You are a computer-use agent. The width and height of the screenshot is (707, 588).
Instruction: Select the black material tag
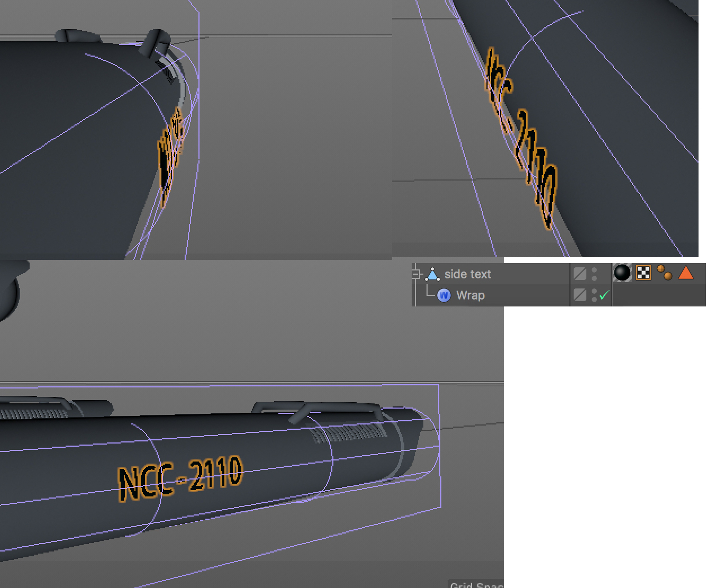tap(622, 273)
